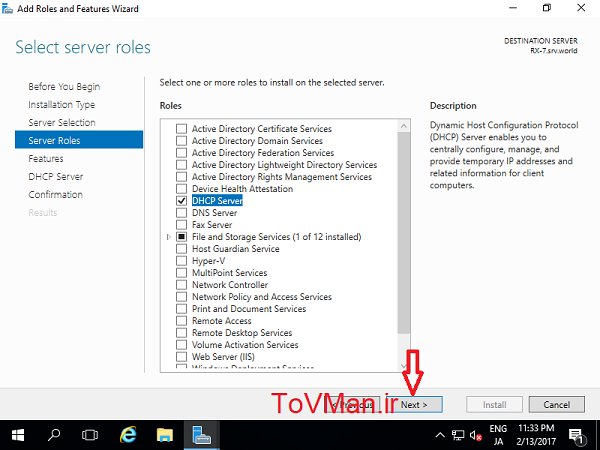
Task: Check Print and Document Services
Action: click(181, 308)
